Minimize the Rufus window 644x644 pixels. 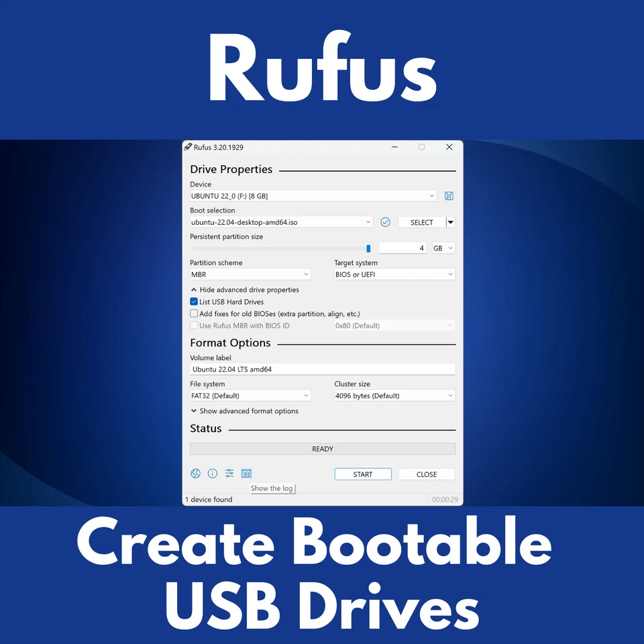394,147
